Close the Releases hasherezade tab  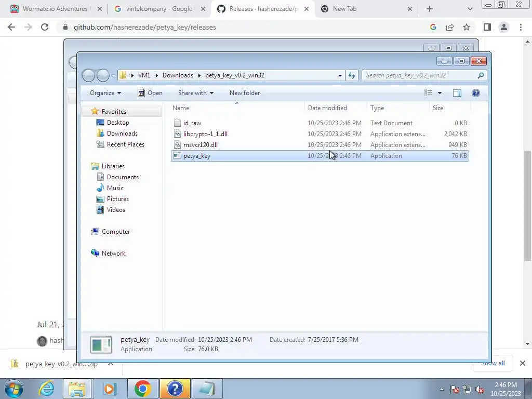click(307, 9)
